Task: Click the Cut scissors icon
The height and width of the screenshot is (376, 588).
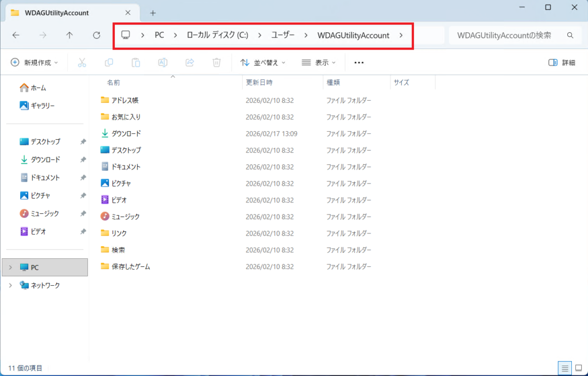Action: (x=82, y=63)
